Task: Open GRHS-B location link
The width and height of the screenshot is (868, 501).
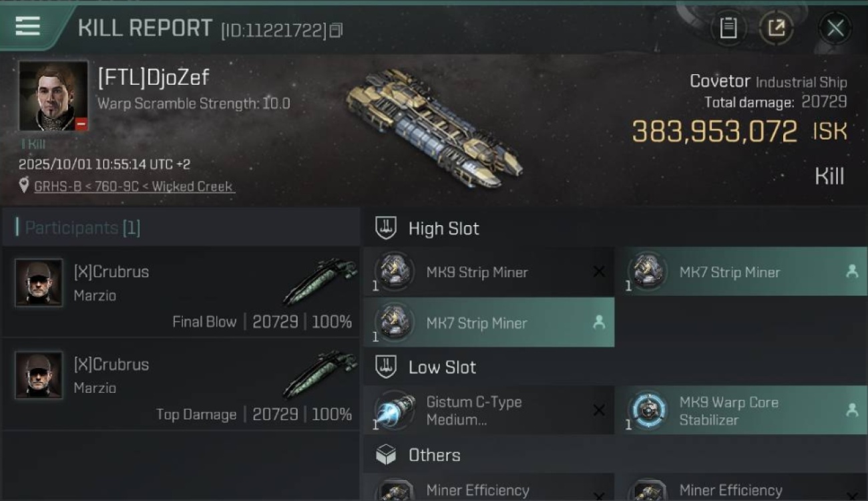Action: click(x=134, y=186)
